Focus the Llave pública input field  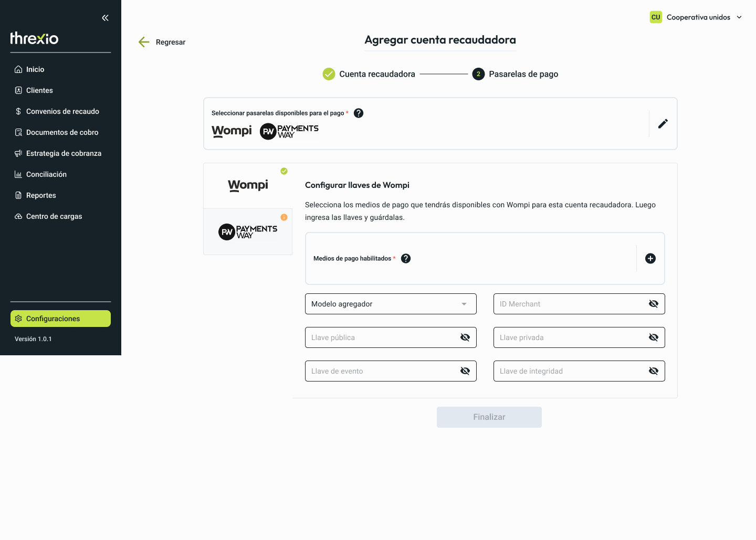(391, 337)
